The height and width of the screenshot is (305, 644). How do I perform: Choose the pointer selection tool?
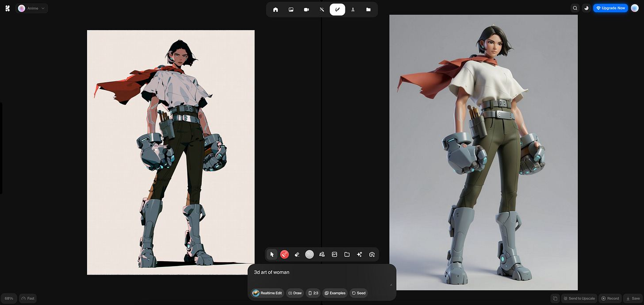(x=272, y=254)
